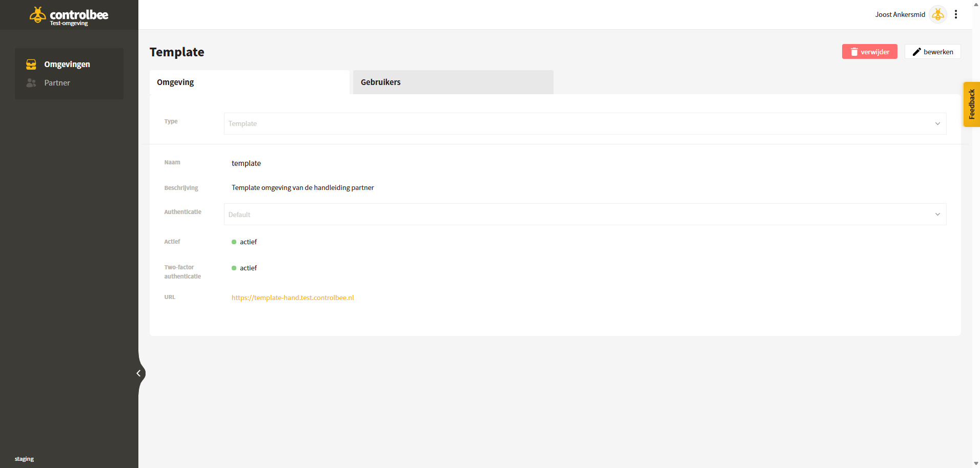The height and width of the screenshot is (468, 980).
Task: Click the Two-factor authenticatie status dot
Action: click(x=234, y=268)
